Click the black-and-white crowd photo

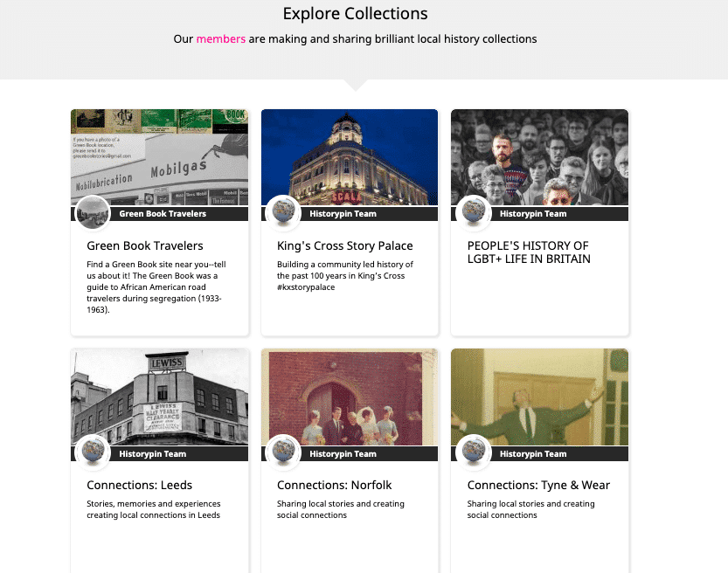539,155
